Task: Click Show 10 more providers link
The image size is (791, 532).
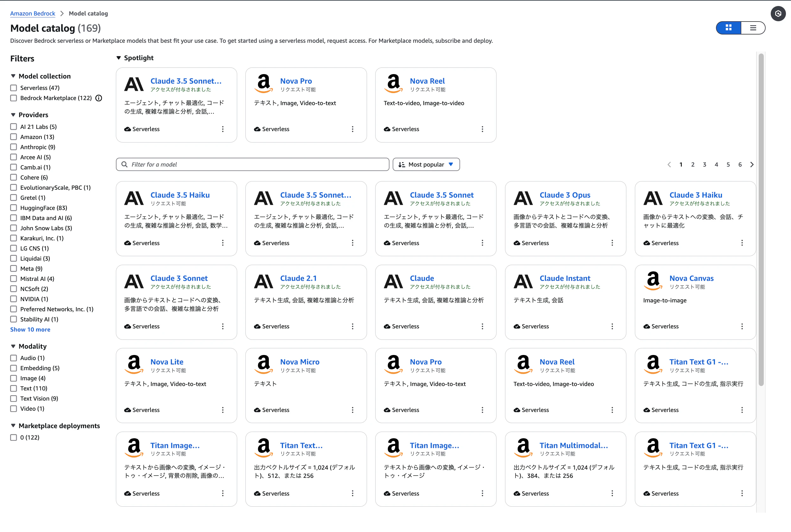Action: click(30, 329)
